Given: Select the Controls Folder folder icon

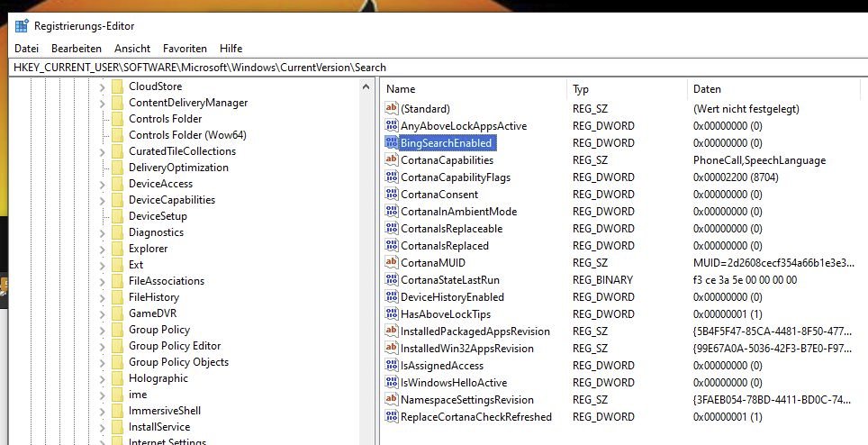Looking at the screenshot, I should pyautogui.click(x=117, y=119).
